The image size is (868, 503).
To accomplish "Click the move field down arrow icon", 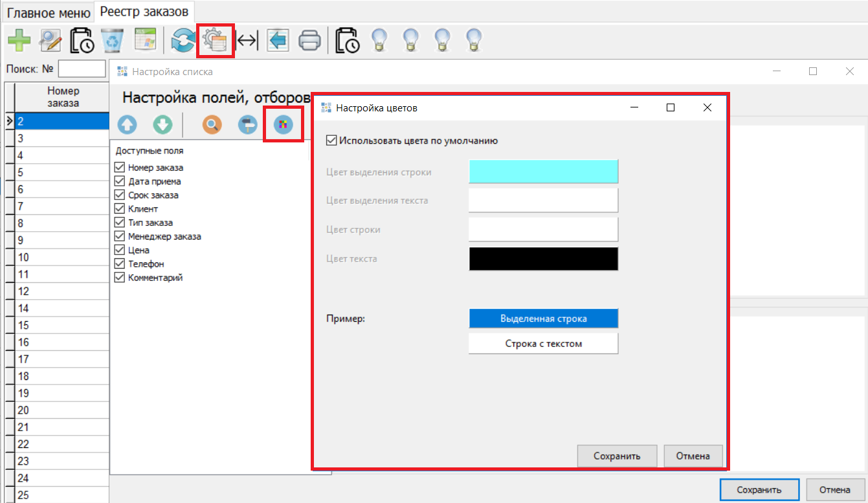I will pyautogui.click(x=162, y=125).
